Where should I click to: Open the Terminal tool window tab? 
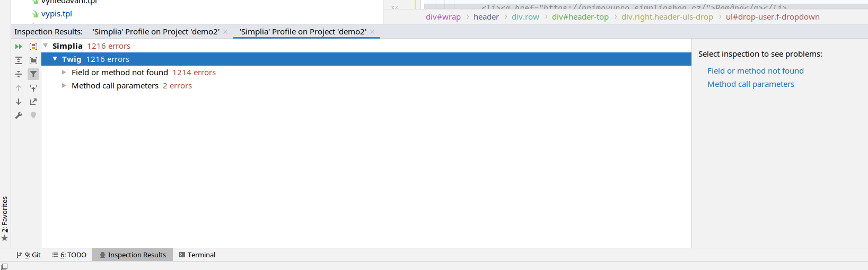[x=197, y=255]
